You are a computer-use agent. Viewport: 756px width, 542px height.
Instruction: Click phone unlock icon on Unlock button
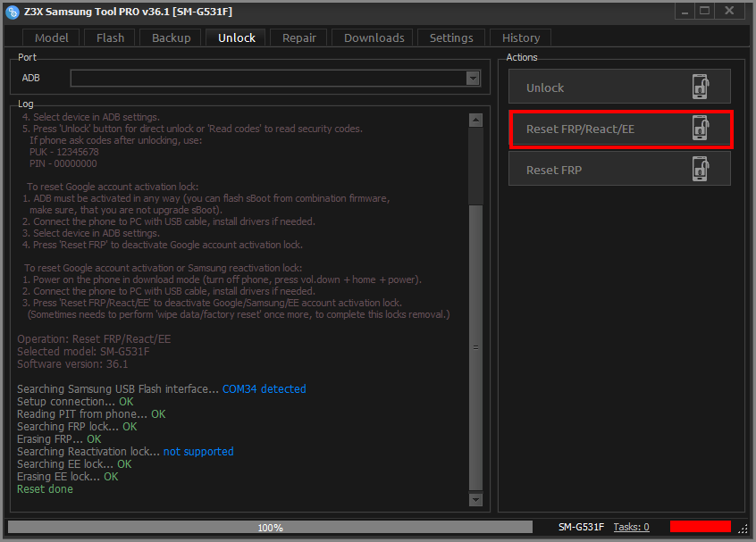coord(701,87)
